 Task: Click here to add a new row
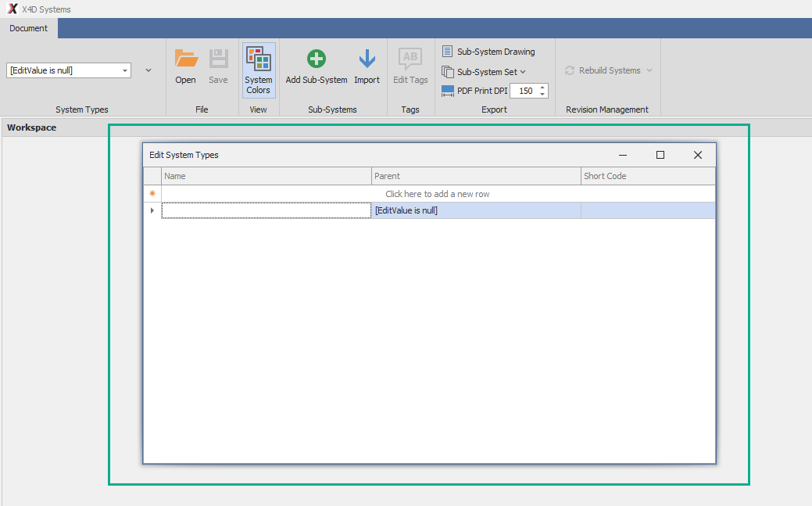click(438, 194)
